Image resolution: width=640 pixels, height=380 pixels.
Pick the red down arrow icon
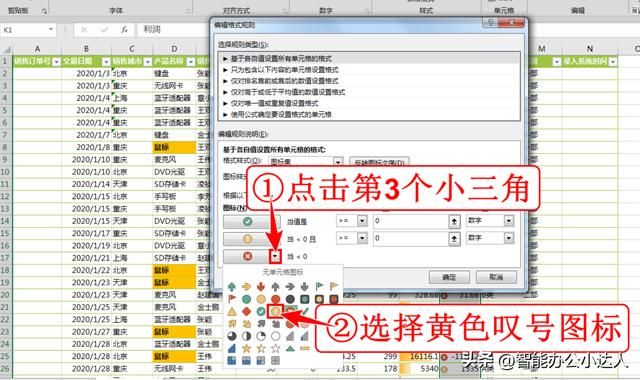point(261,287)
